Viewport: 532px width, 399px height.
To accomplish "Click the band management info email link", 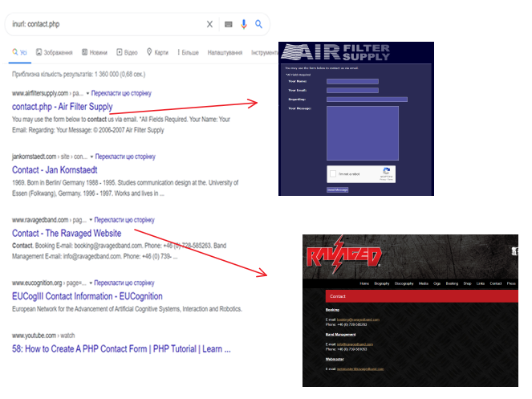I will coord(355,344).
